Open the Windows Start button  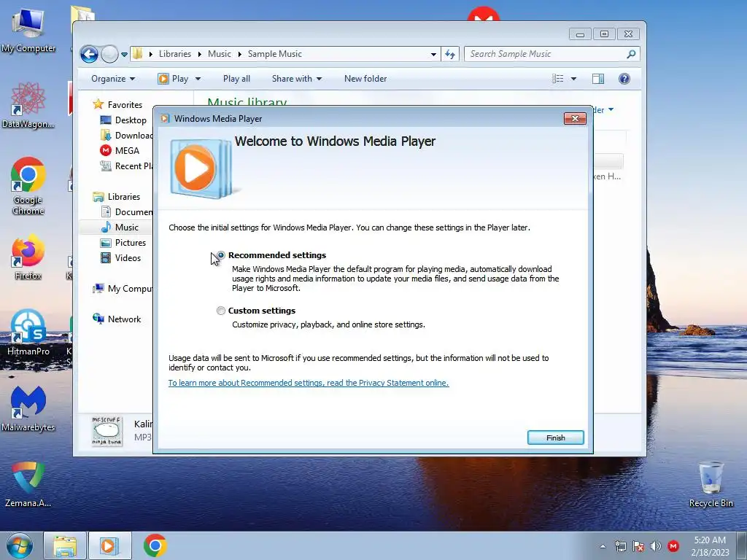[19, 545]
